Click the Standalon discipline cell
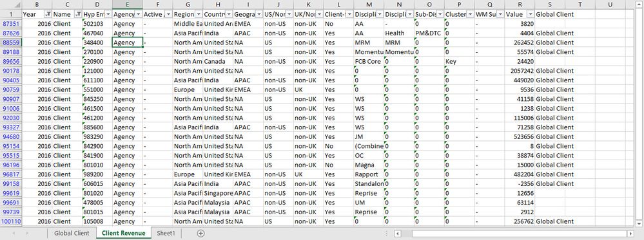This screenshot has width=644, height=240. point(369,184)
